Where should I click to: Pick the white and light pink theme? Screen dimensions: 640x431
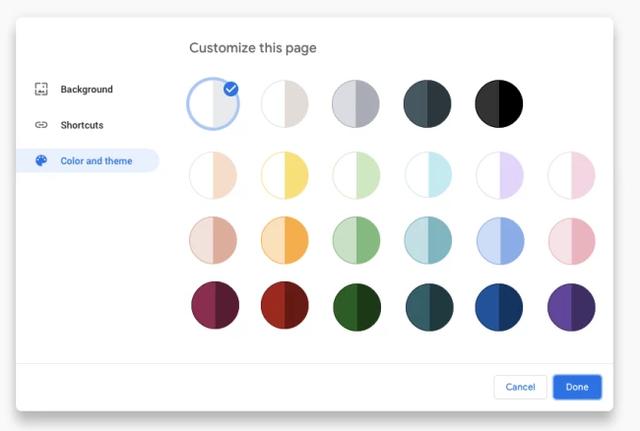[571, 176]
